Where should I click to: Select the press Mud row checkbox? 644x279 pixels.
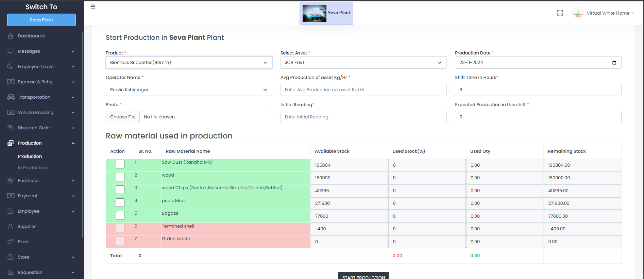tap(120, 203)
